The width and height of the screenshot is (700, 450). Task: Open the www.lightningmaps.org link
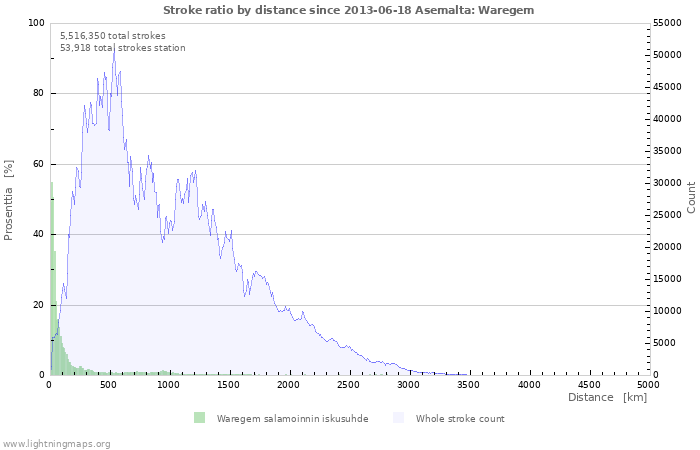pos(56,444)
